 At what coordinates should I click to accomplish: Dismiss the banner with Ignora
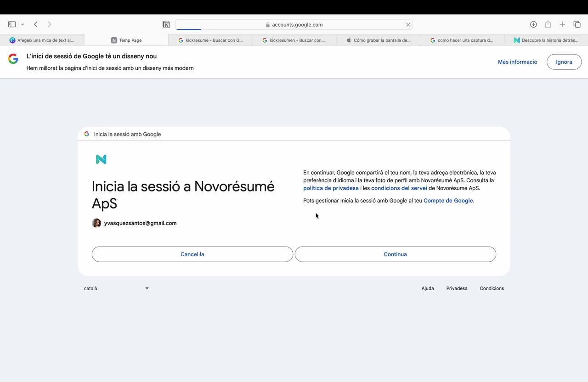click(x=564, y=62)
